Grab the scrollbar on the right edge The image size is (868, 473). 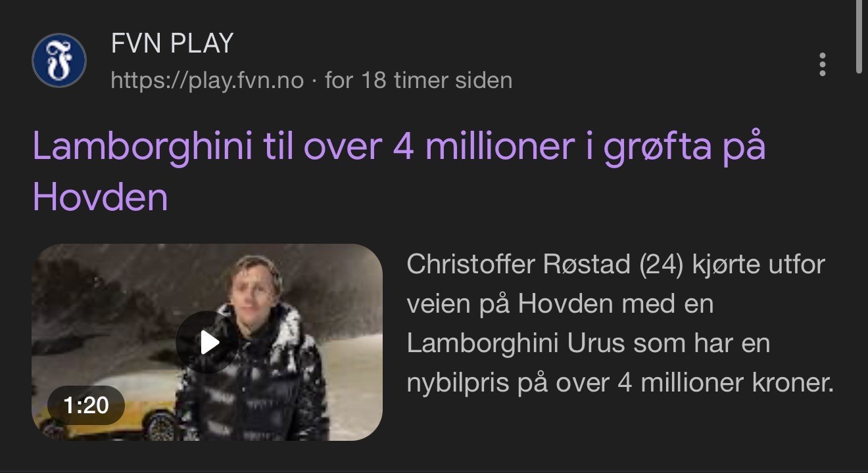coord(861,36)
